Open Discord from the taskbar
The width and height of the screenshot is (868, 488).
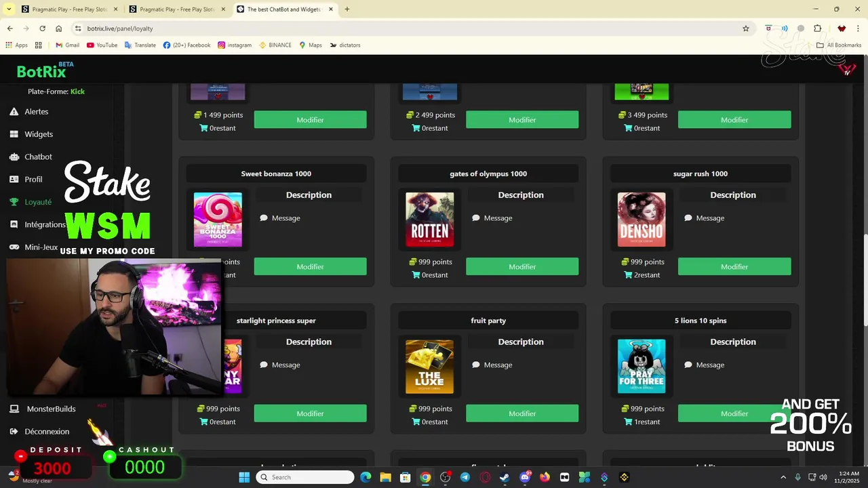tap(524, 477)
